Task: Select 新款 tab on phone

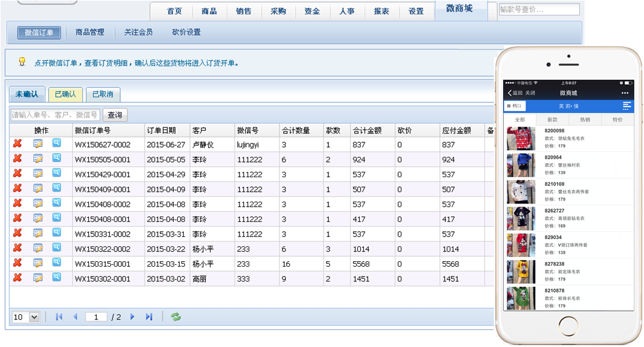Action: click(553, 120)
